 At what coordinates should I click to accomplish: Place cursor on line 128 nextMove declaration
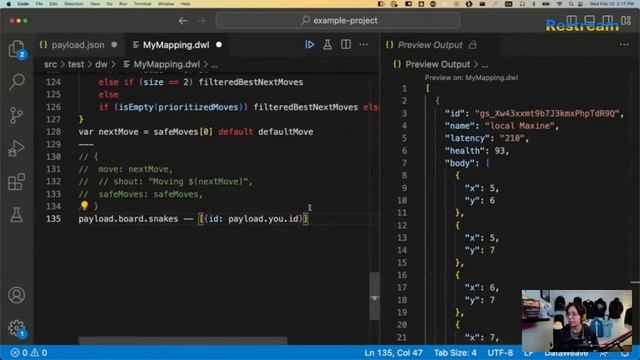(196, 132)
